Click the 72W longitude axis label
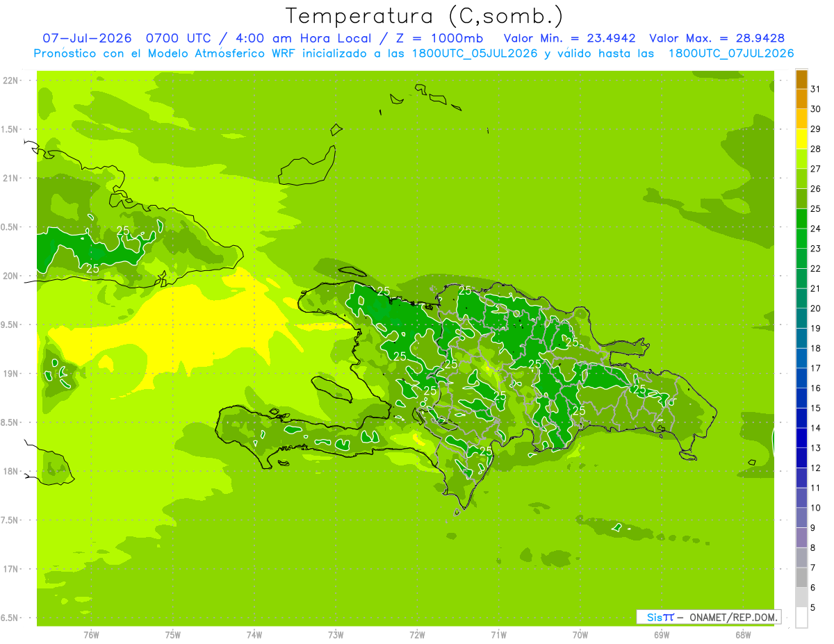The image size is (834, 644). coord(417,634)
